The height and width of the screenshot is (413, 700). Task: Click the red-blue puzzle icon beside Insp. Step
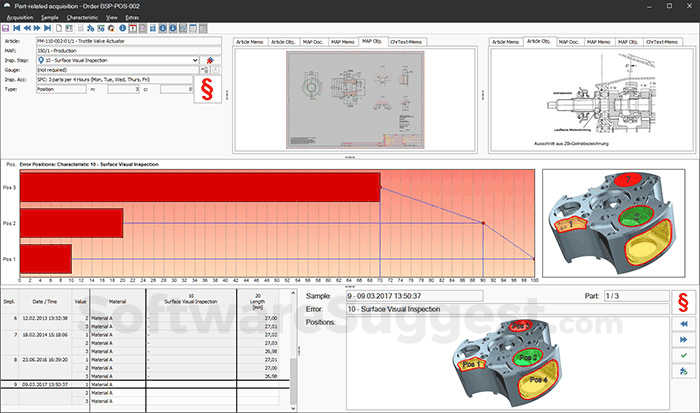click(x=210, y=60)
